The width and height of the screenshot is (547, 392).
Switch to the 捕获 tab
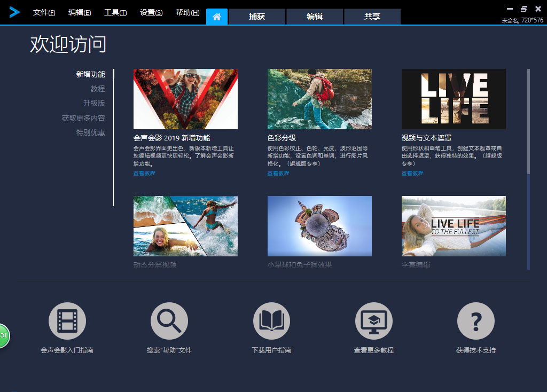257,17
